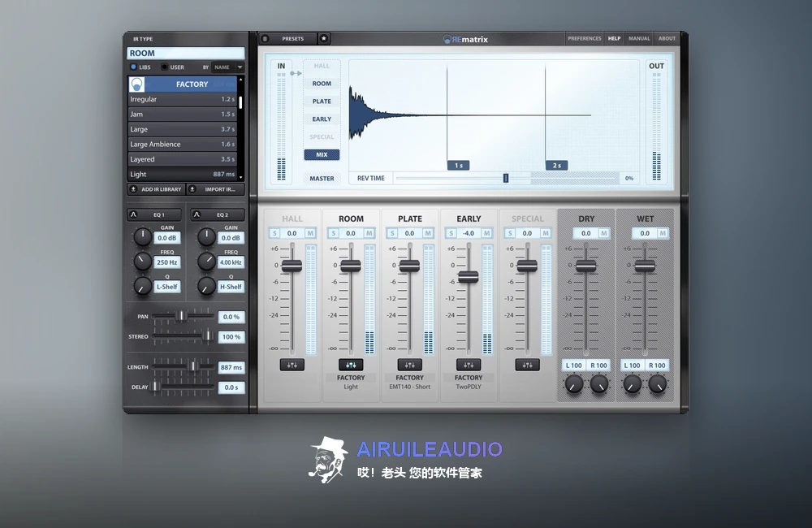Click the upload icon on IMPORT IR

(x=192, y=189)
